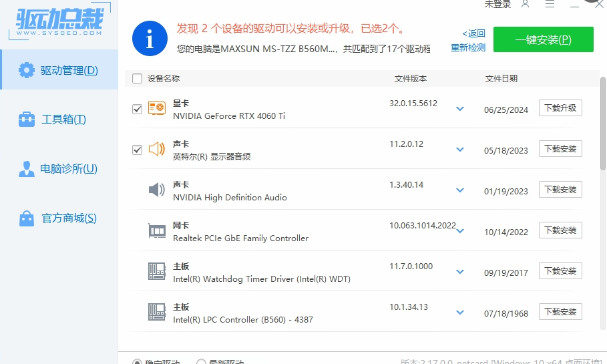This screenshot has width=607, height=364.
Task: Expand version dropdown for 32.0.15.5612
Action: tap(460, 109)
